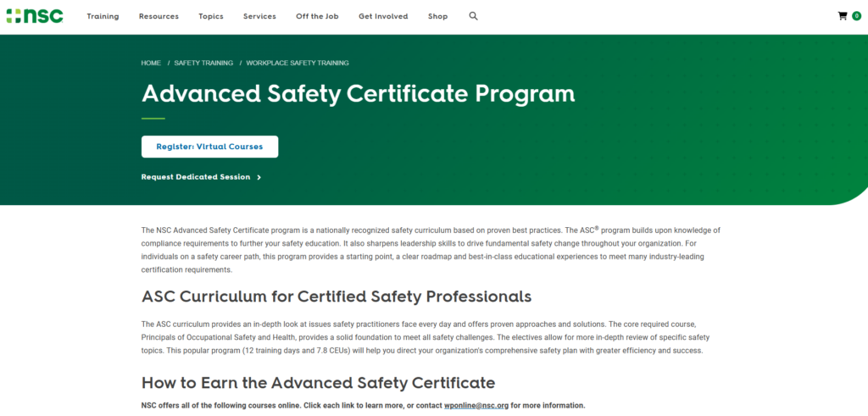Open the SAFETY TRAINING breadcrumb
868x416 pixels.
[x=203, y=63]
